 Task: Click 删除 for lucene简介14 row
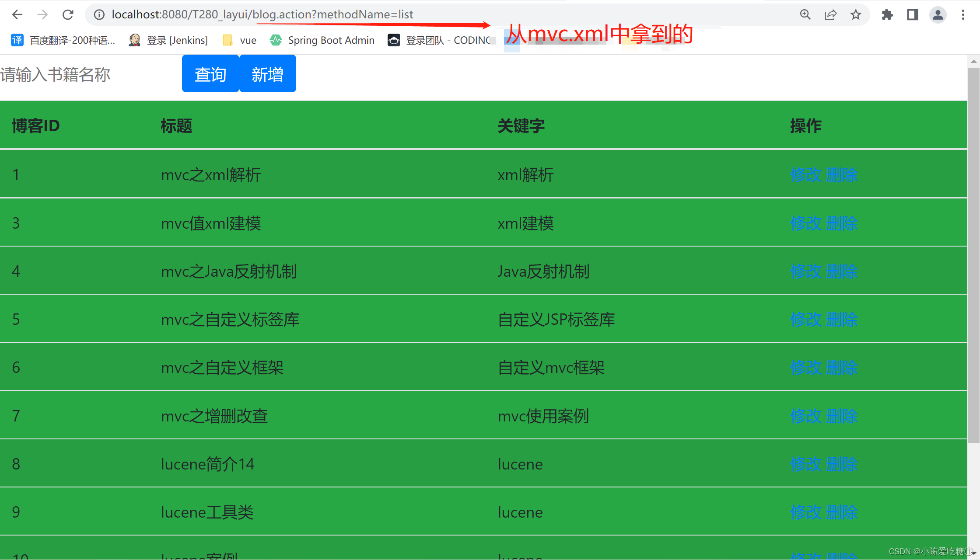click(842, 464)
